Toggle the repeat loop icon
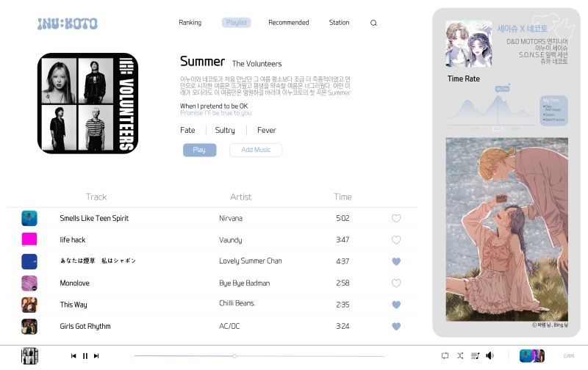588x370 pixels. [x=445, y=355]
